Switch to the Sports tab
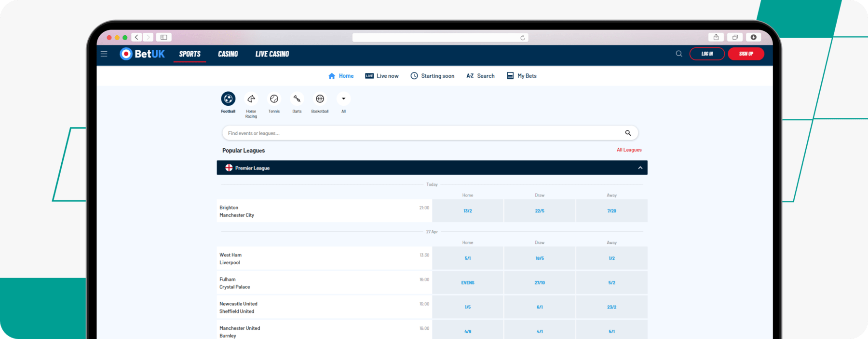 [x=190, y=54]
